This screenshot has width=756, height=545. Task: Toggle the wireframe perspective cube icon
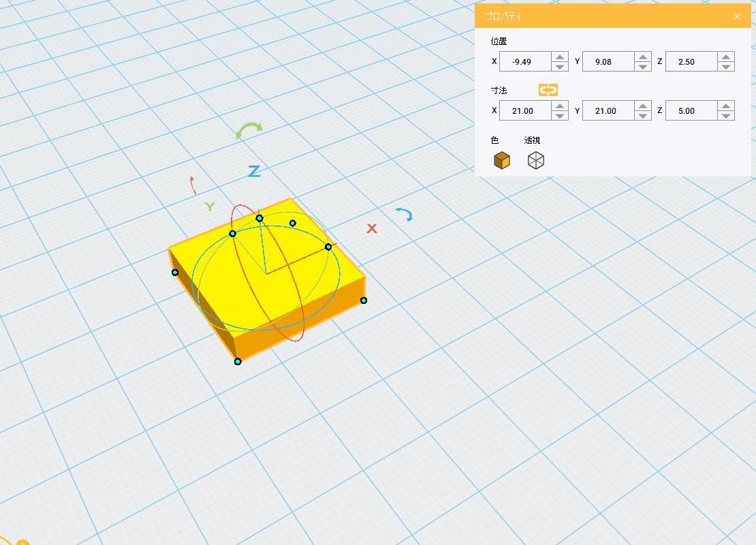[536, 161]
